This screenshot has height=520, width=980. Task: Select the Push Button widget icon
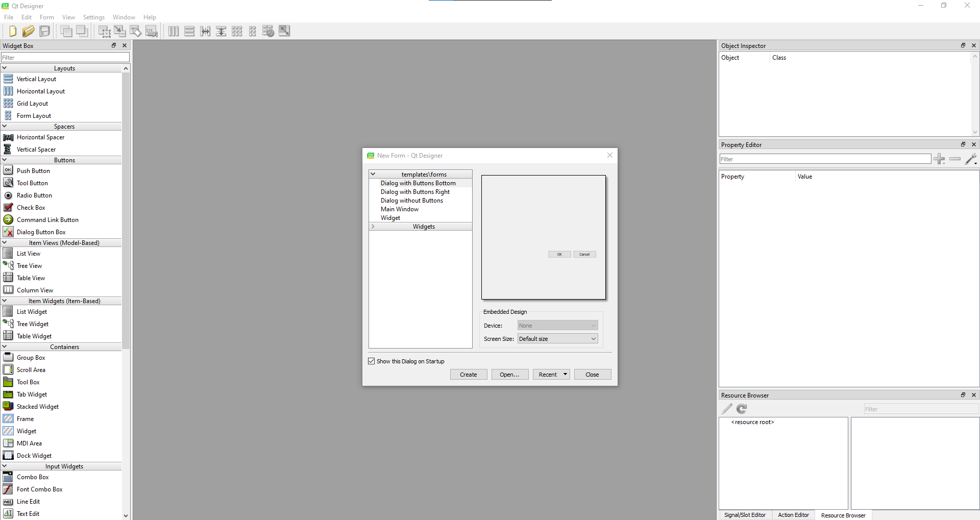coord(8,170)
